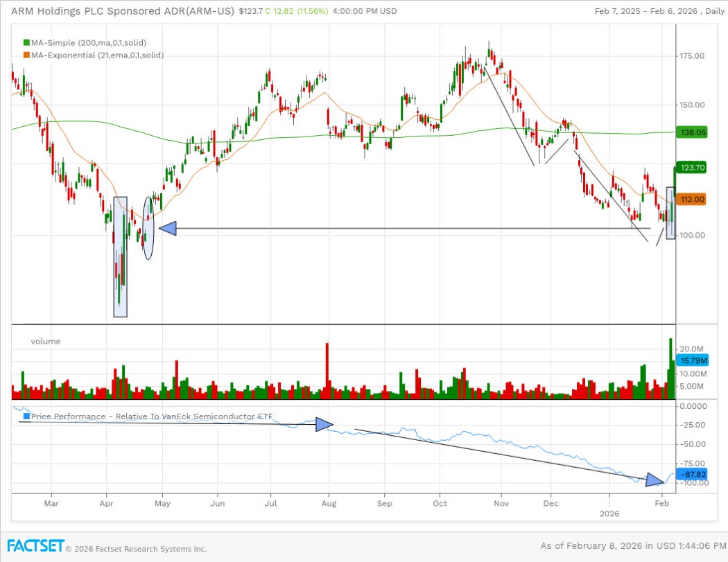The height and width of the screenshot is (562, 728).
Task: Click the Feb label on time axis
Action: pos(662,503)
